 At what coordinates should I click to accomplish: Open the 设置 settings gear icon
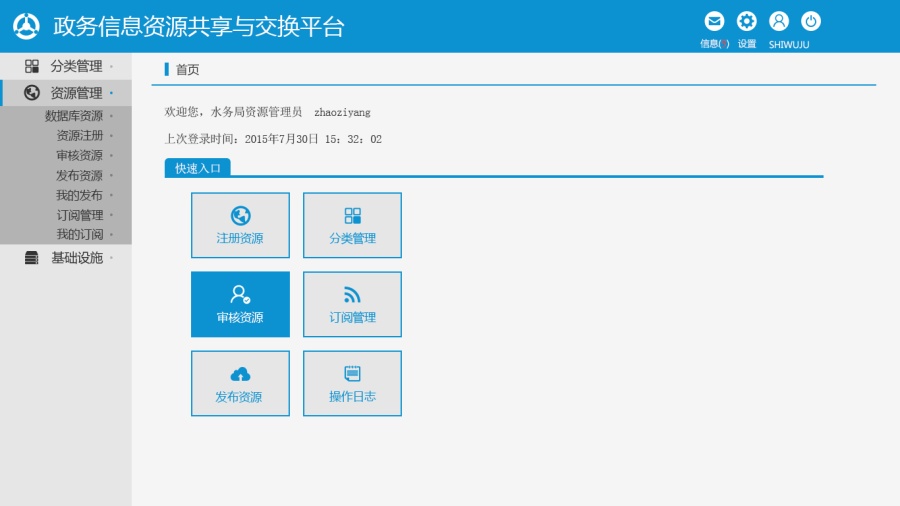746,22
